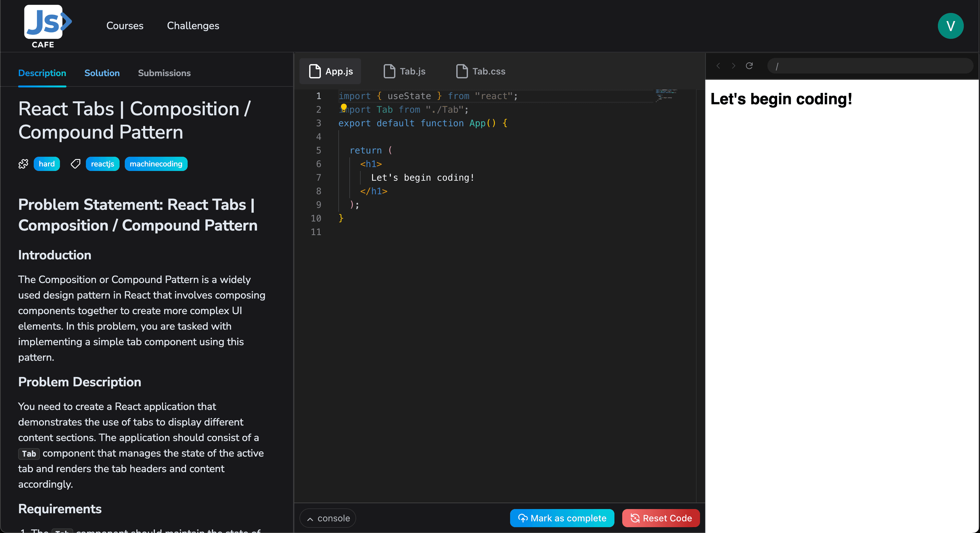Place cursor on line 1 import useState
Screen dimensions: 980x533
point(428,96)
